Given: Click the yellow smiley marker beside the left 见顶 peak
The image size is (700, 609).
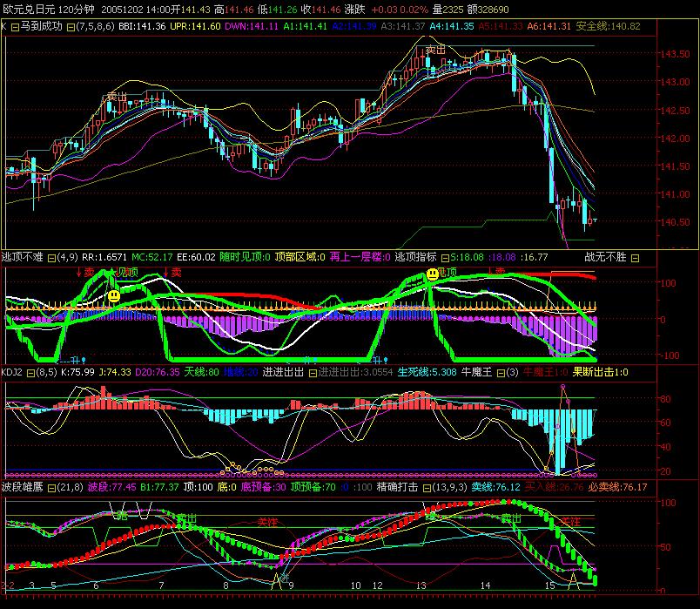Looking at the screenshot, I should tap(114, 295).
